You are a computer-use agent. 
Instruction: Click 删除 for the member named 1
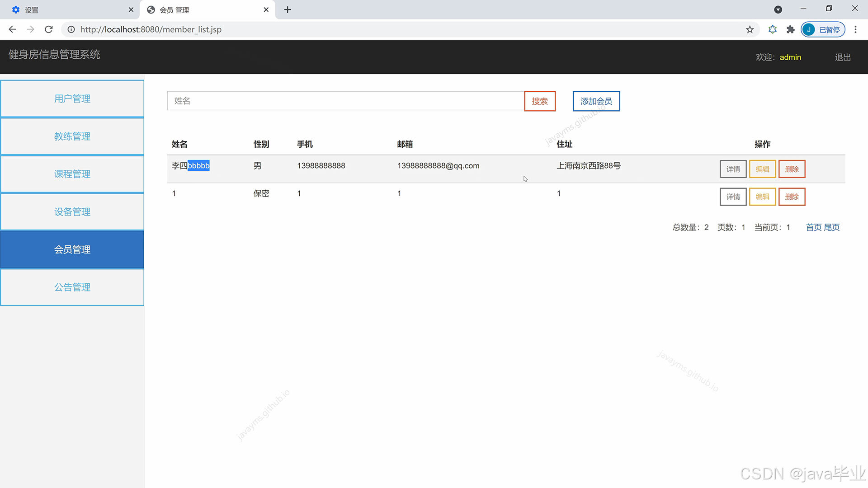coord(792,197)
